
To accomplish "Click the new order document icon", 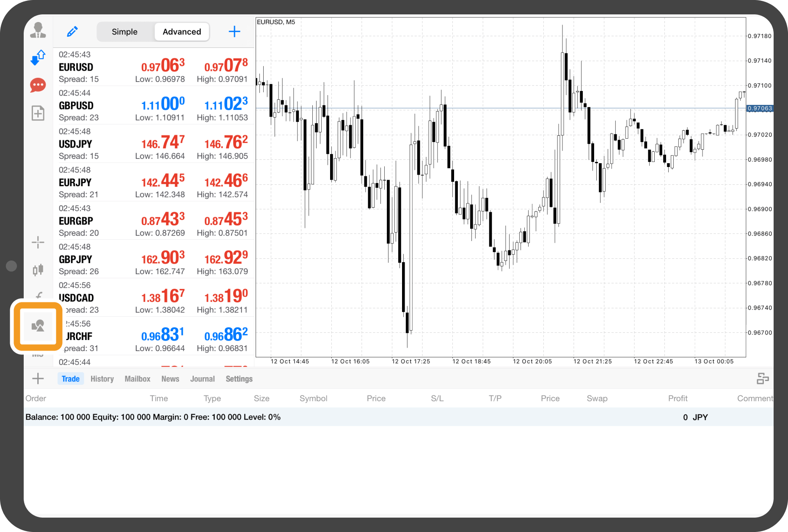I will pyautogui.click(x=38, y=113).
